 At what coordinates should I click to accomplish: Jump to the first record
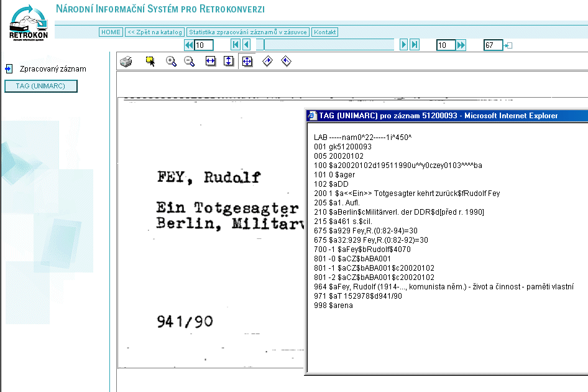click(236, 45)
